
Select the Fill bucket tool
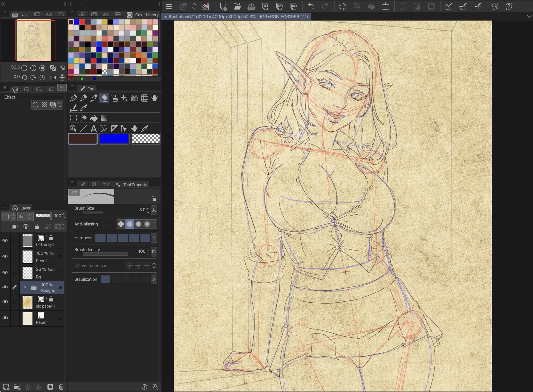94,118
